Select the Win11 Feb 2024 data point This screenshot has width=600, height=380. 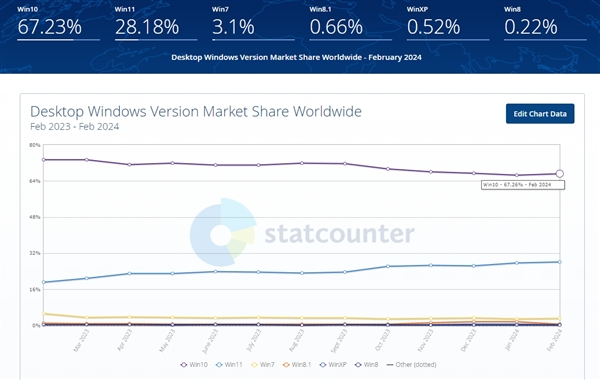click(x=560, y=262)
